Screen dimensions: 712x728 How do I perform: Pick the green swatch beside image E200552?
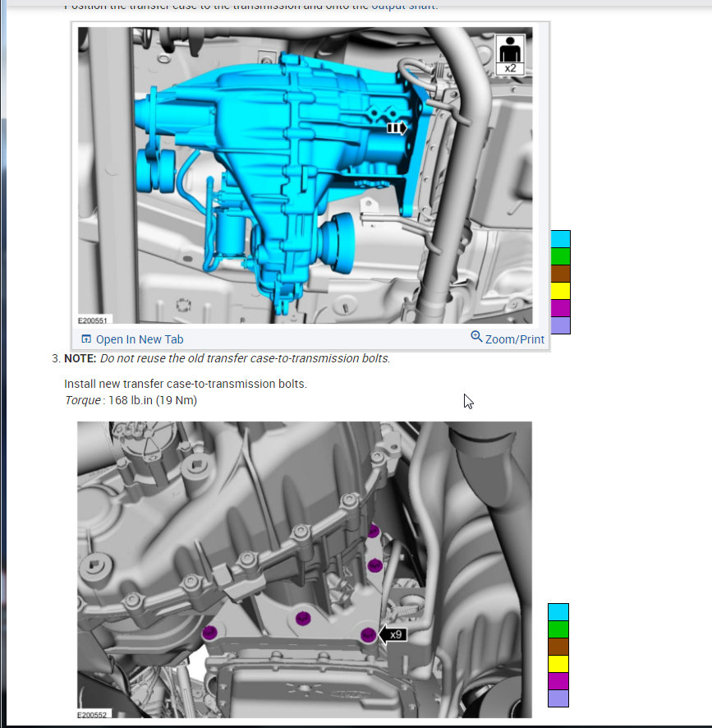[558, 629]
